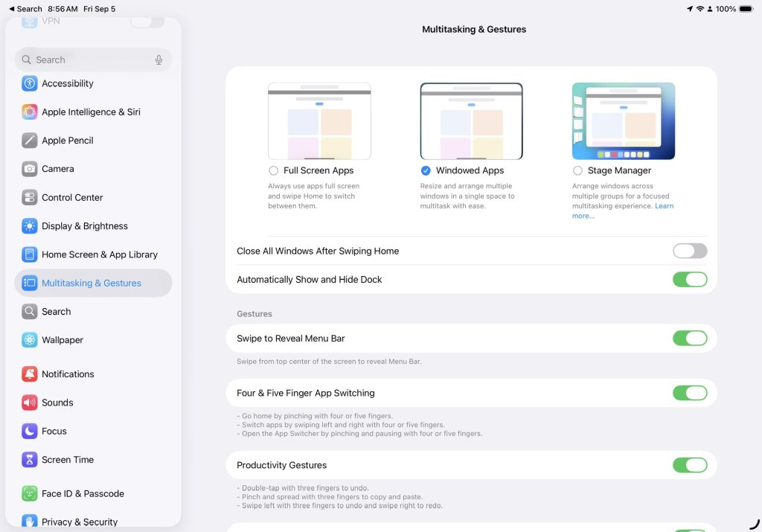Enable Close All Windows After Swiping Home
762x532 pixels.
click(690, 251)
